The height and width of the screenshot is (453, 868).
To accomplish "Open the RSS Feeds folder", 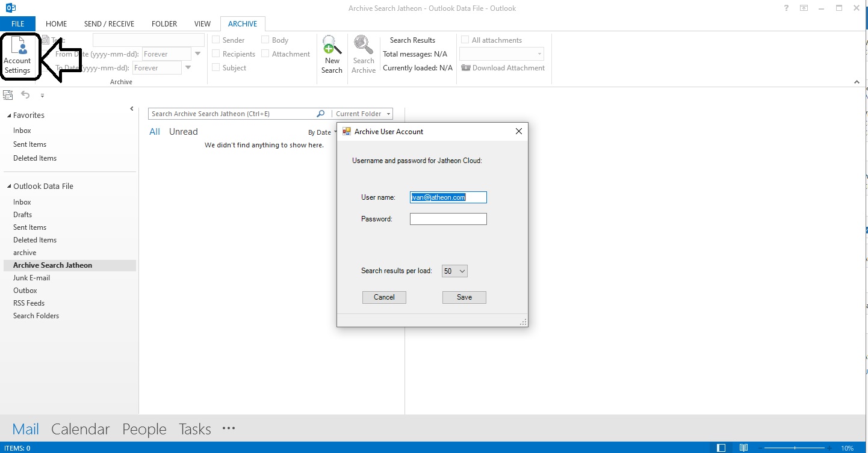I will [x=29, y=303].
